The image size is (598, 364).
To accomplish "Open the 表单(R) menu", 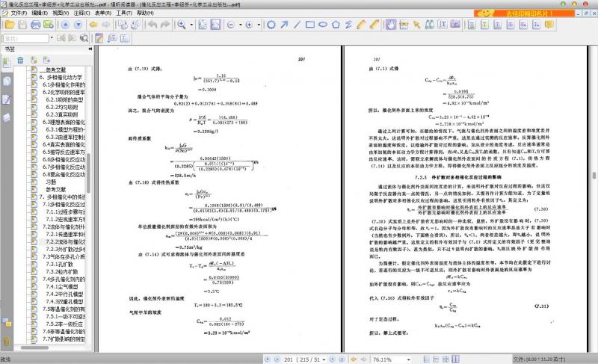I will coord(103,13).
